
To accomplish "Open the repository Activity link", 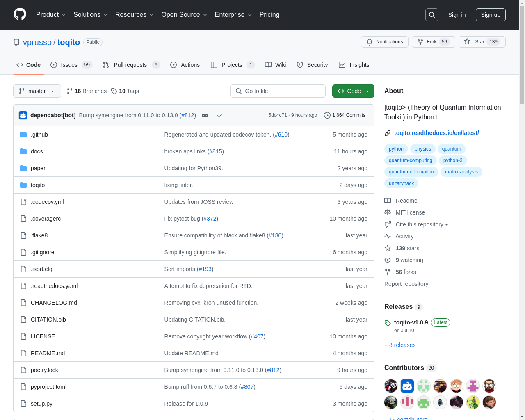I will click(x=399, y=236).
